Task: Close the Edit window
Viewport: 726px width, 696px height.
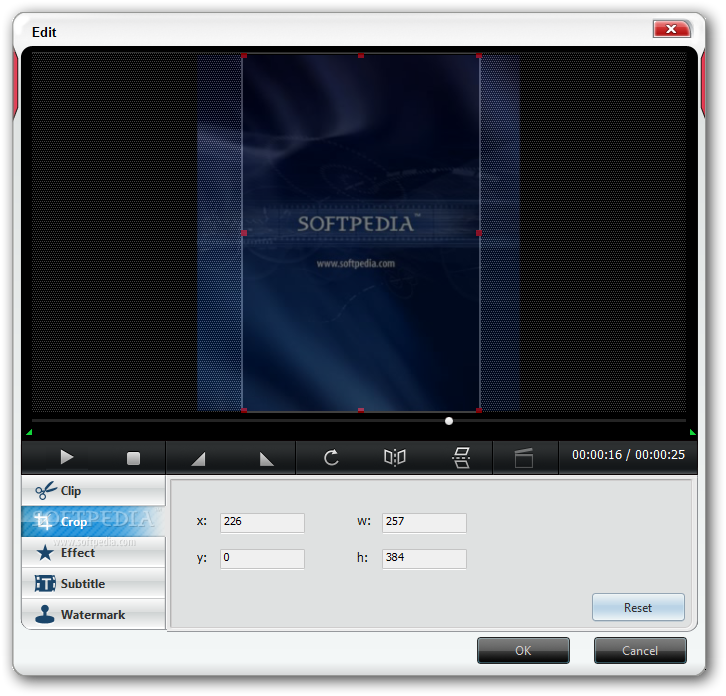Action: (x=671, y=29)
